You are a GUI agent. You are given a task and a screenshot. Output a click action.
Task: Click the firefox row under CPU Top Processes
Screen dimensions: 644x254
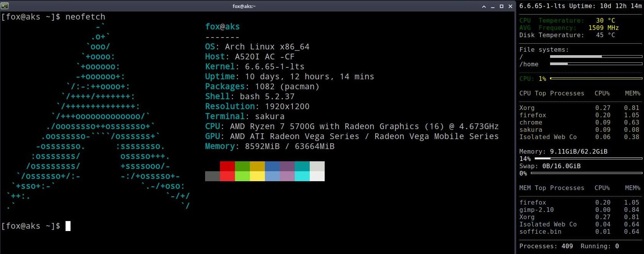tap(580, 115)
